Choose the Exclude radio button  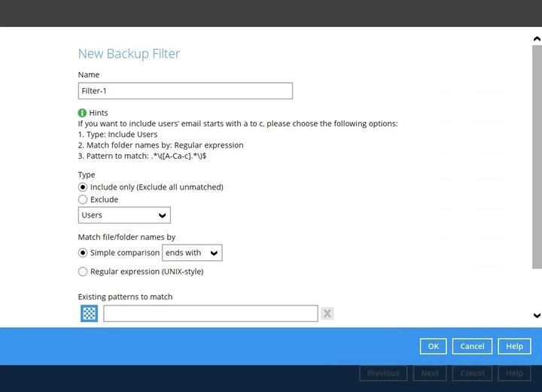83,199
